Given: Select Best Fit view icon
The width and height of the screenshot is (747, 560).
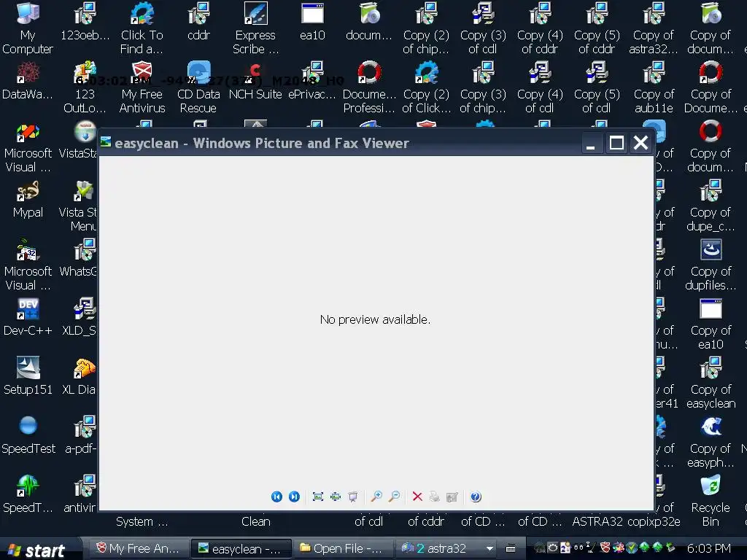Looking at the screenshot, I should [x=318, y=497].
